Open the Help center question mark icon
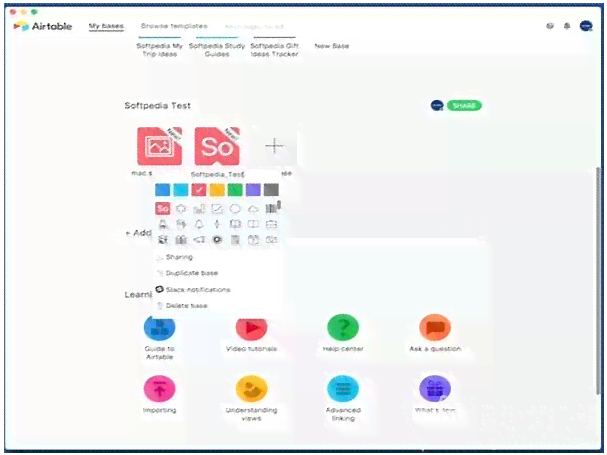 [x=343, y=328]
